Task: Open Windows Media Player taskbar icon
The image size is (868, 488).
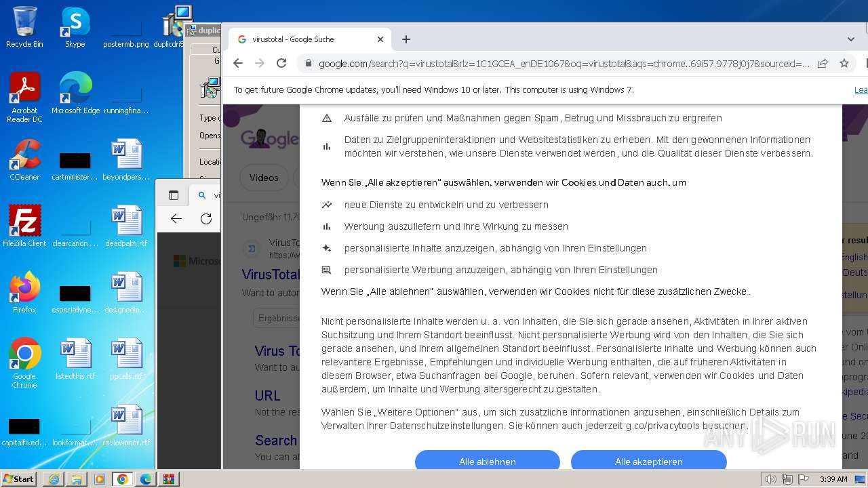Action: tap(100, 479)
